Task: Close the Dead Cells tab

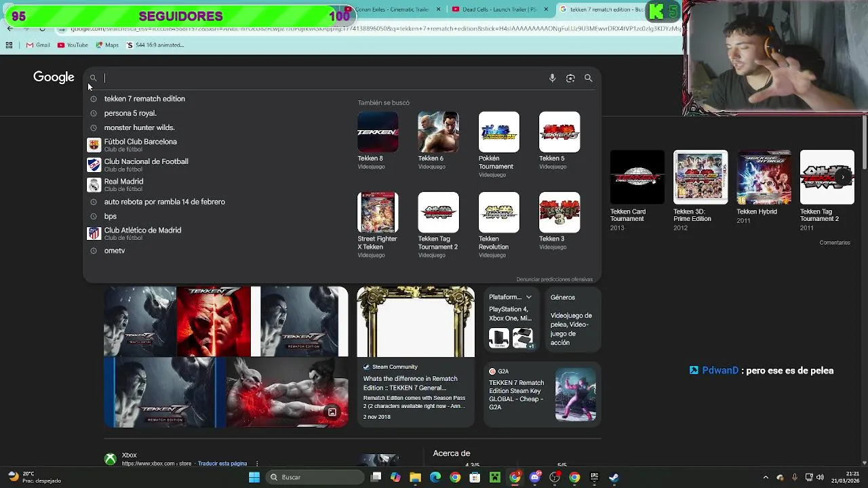Action: point(546,9)
